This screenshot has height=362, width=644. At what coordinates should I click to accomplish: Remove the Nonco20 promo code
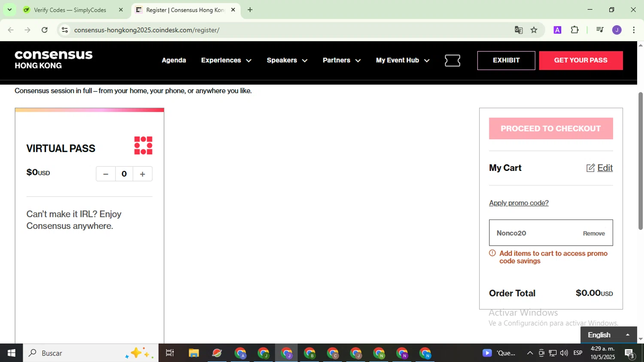[x=594, y=234]
